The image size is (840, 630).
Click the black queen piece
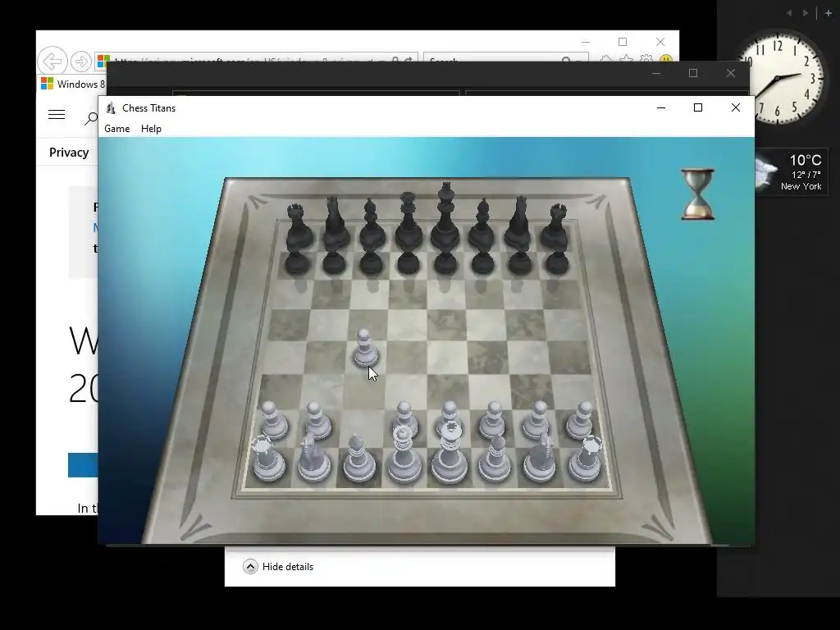point(409,221)
